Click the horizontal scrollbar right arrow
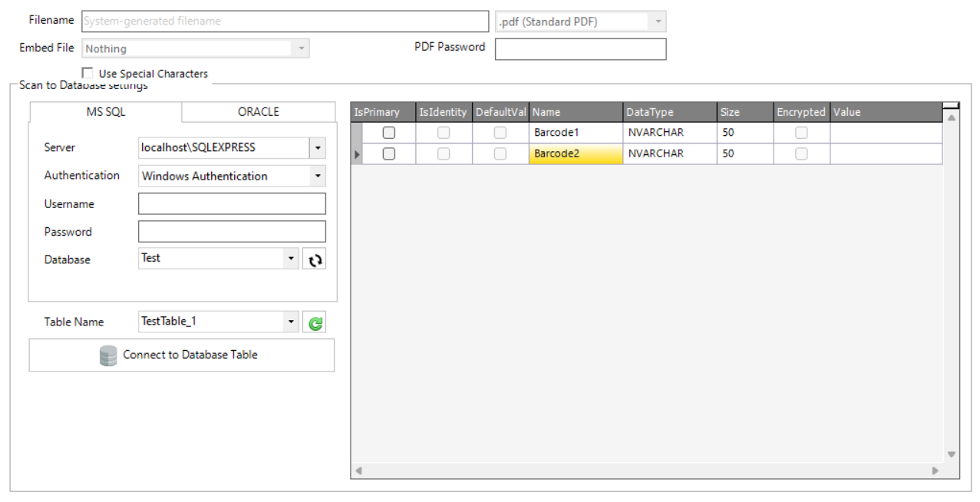The image size is (980, 502). (x=935, y=471)
